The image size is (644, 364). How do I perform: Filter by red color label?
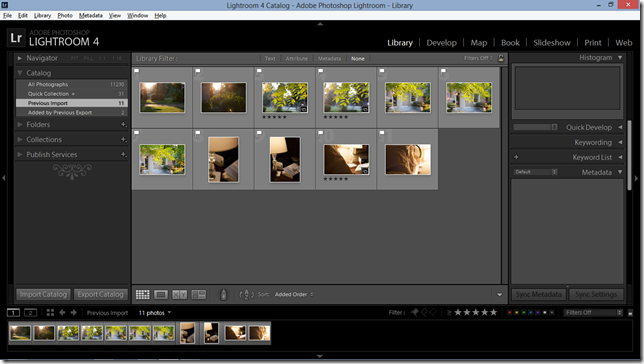tap(510, 313)
